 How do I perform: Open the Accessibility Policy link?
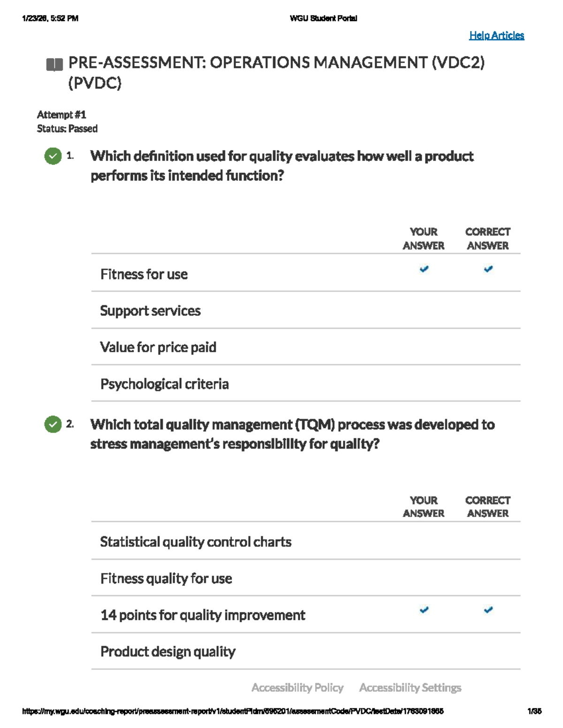pos(297,688)
